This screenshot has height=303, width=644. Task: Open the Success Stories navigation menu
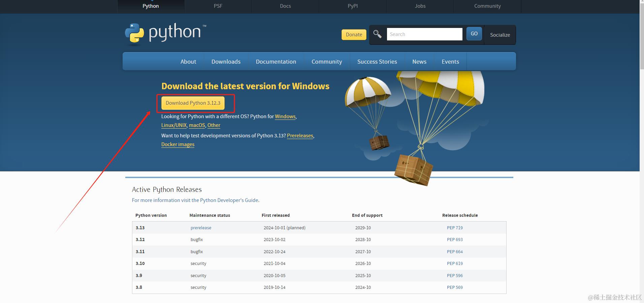pos(377,62)
